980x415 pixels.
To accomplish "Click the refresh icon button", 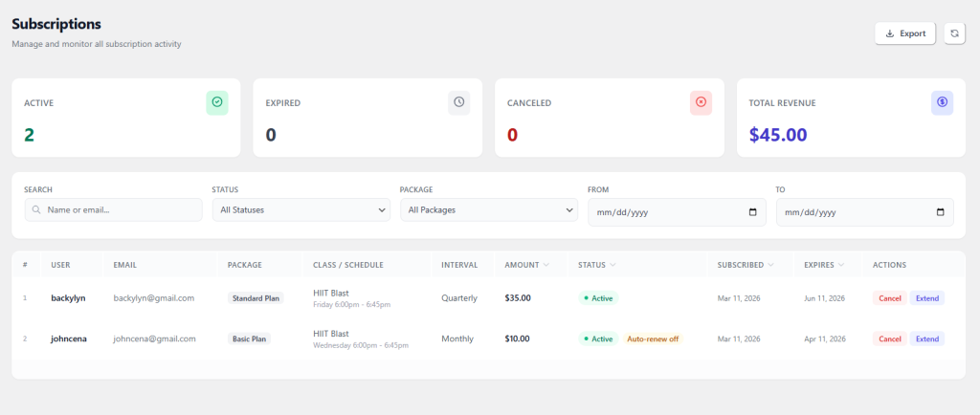I will (x=954, y=33).
